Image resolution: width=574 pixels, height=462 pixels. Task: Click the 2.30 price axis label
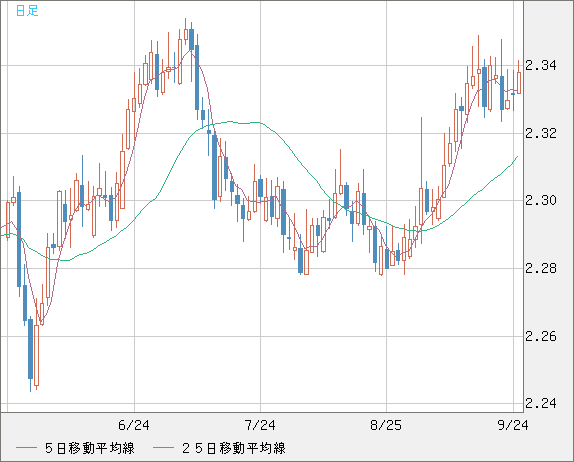coord(541,201)
